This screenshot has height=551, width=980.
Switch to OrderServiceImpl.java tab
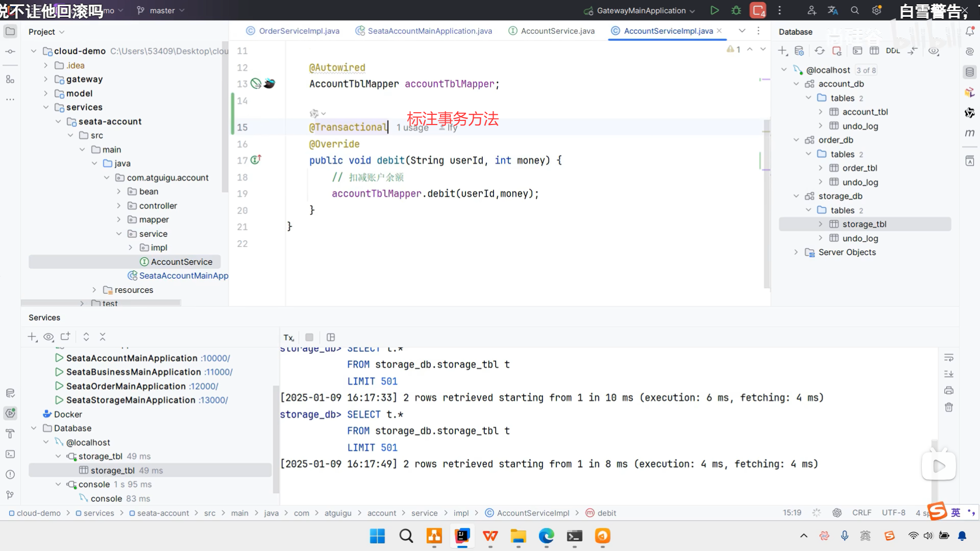299,31
